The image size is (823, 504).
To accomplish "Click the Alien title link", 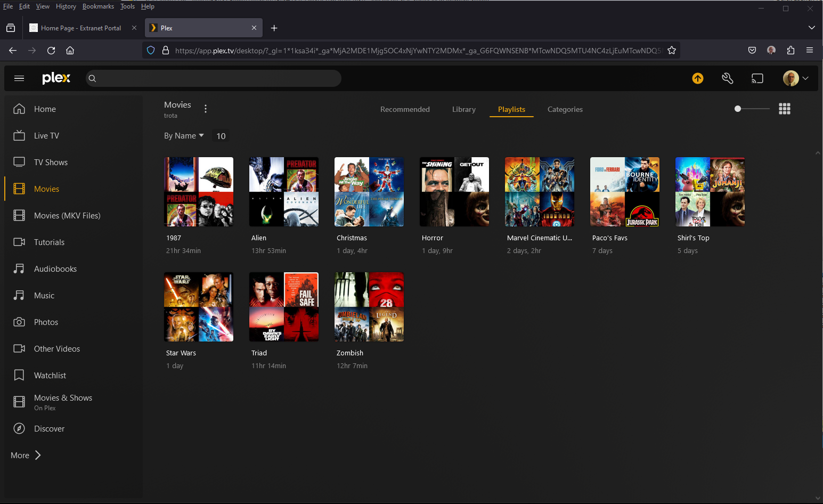I will point(259,238).
